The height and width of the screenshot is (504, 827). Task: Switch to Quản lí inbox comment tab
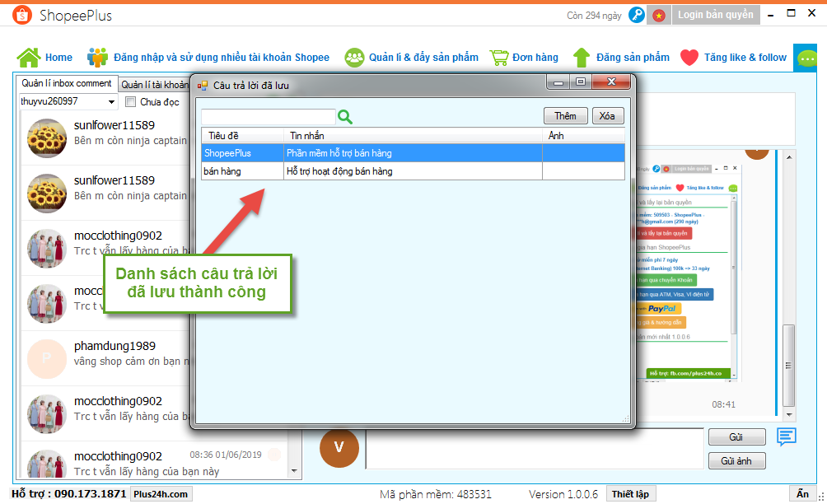coord(67,83)
